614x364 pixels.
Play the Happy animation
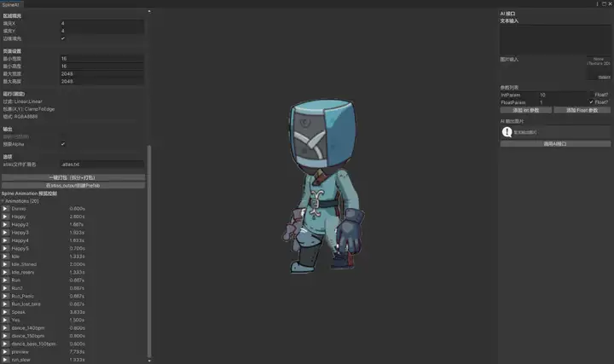(x=5, y=217)
